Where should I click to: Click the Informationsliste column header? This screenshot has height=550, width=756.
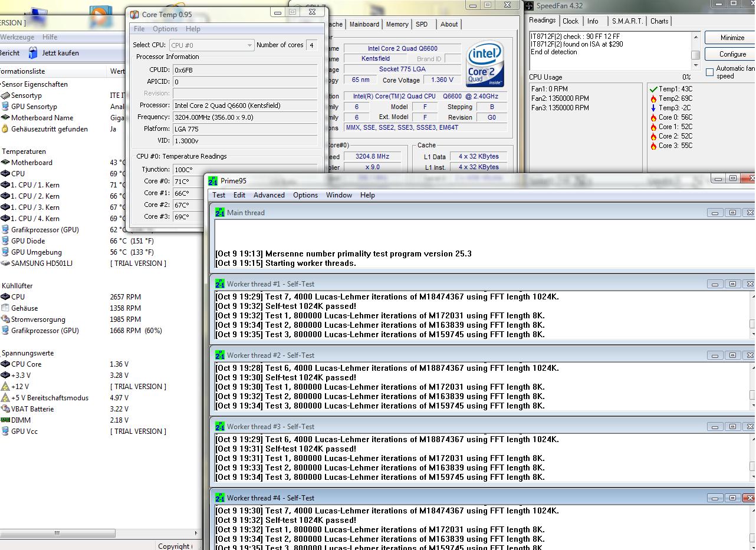[x=54, y=71]
